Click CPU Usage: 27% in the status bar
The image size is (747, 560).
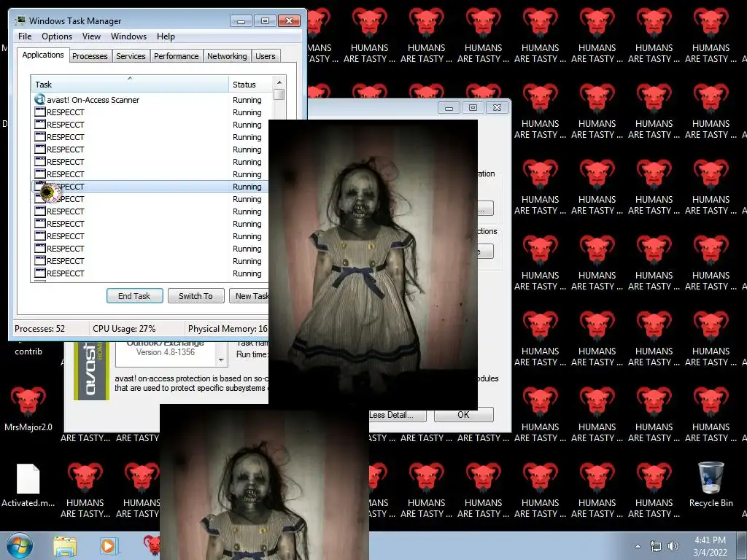pos(124,329)
